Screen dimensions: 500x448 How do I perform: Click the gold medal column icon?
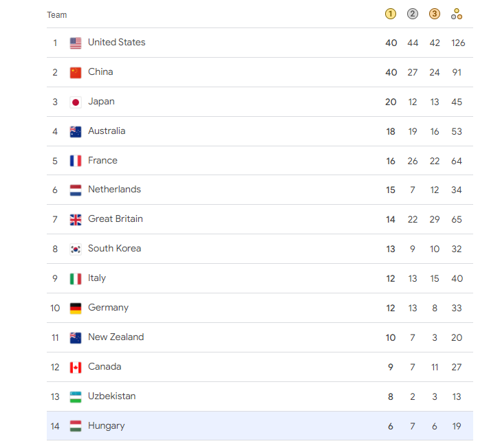(391, 14)
